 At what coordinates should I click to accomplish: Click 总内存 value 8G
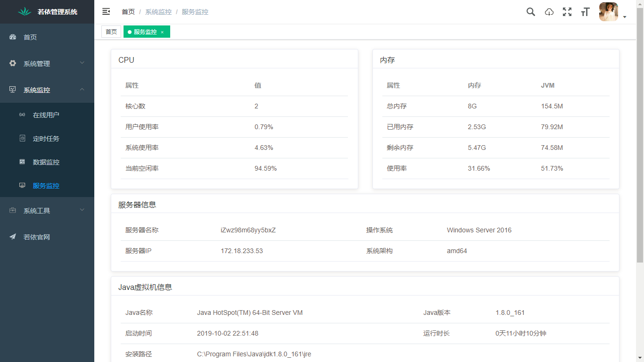click(472, 106)
